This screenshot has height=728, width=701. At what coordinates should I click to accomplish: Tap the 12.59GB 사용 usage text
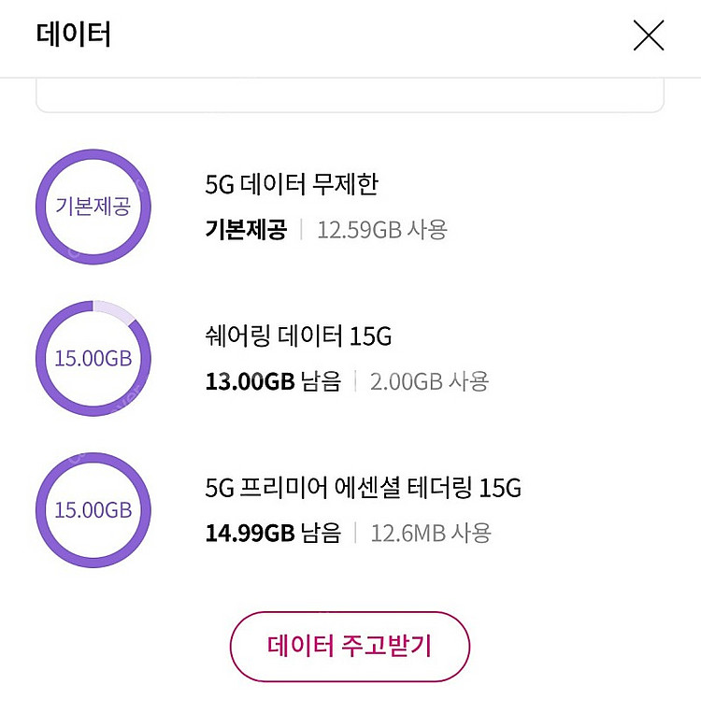[x=381, y=230]
